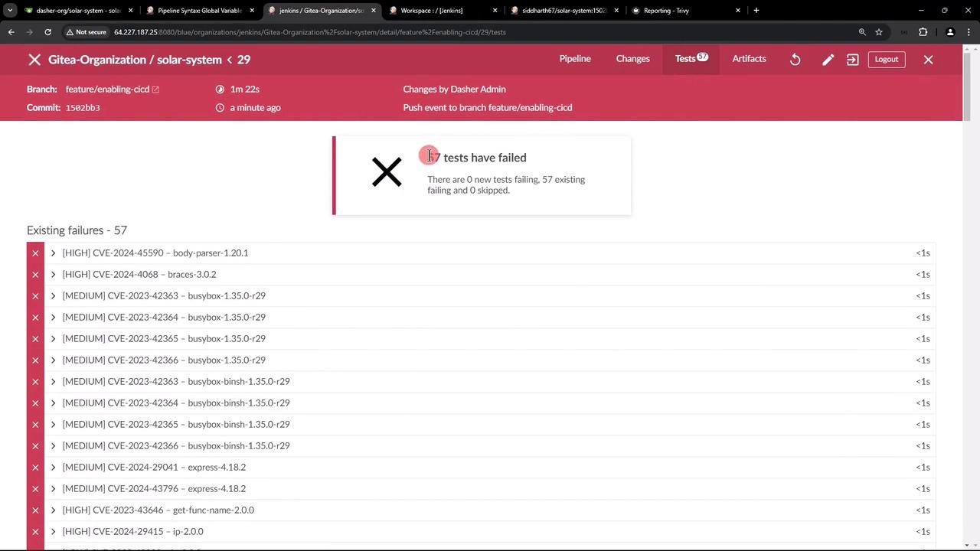The image size is (980, 551).
Task: Close the jenkins / Gitea-Organization browser tab
Action: (x=374, y=11)
